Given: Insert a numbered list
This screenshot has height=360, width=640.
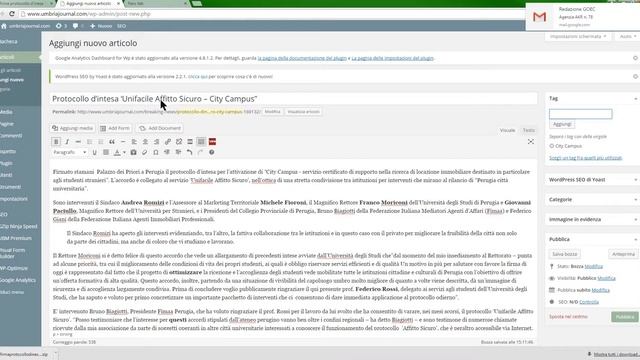Looking at the screenshot, I should [100, 142].
